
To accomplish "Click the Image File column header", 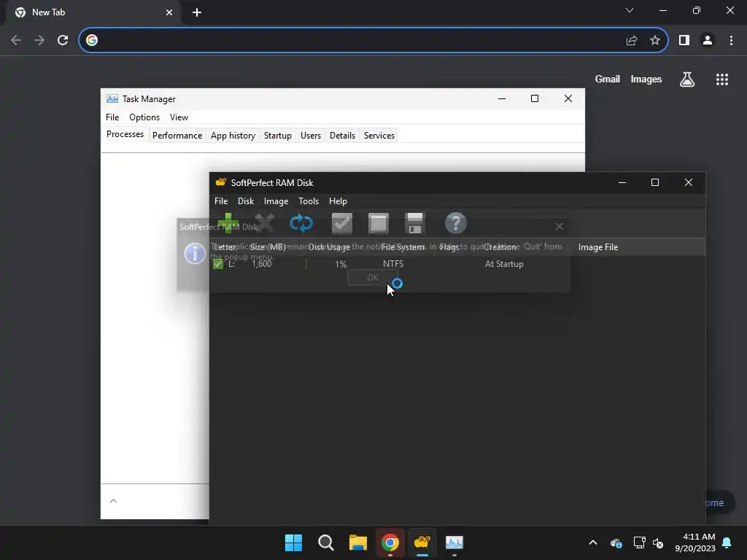I will point(638,247).
